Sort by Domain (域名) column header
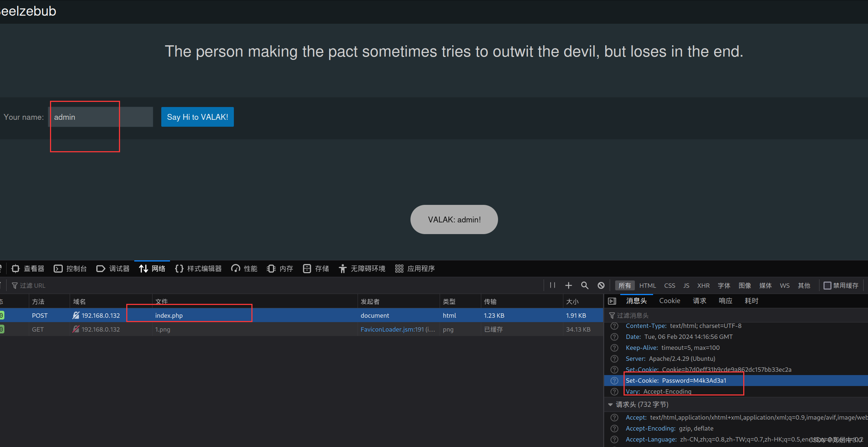 point(111,302)
